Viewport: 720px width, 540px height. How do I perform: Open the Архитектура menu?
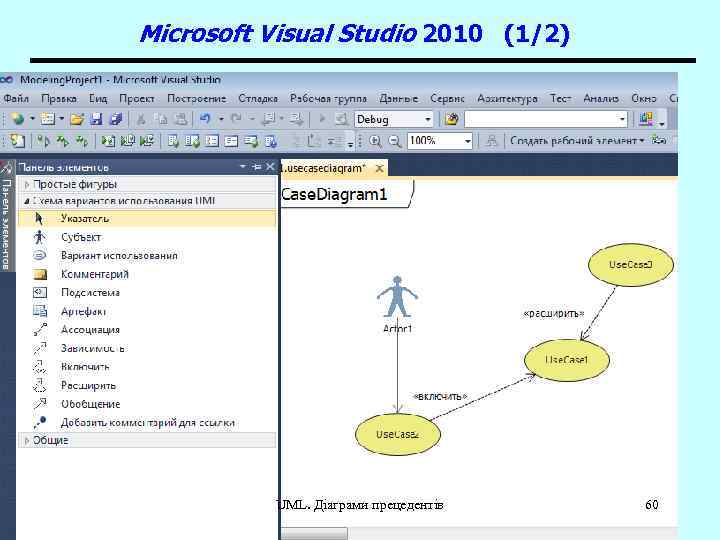(x=507, y=99)
